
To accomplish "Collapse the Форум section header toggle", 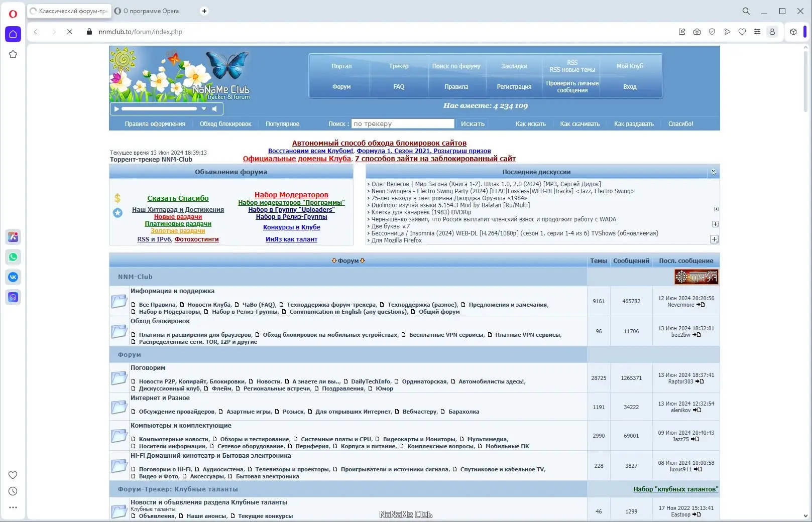I will point(348,260).
